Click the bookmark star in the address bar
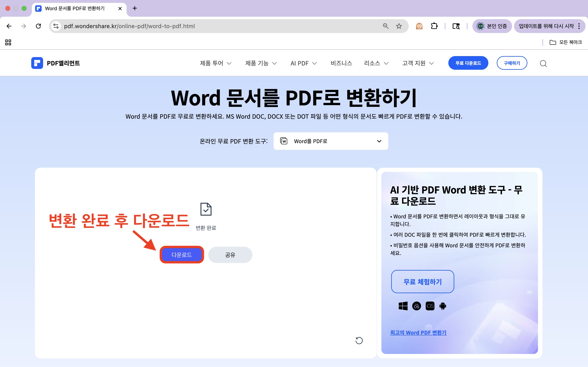This screenshot has height=367, width=588. pyautogui.click(x=399, y=26)
